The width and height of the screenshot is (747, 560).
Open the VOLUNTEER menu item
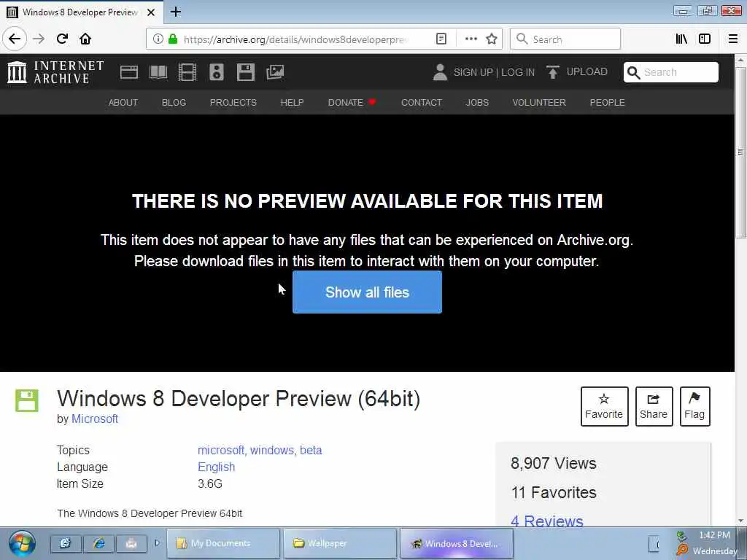click(x=539, y=102)
